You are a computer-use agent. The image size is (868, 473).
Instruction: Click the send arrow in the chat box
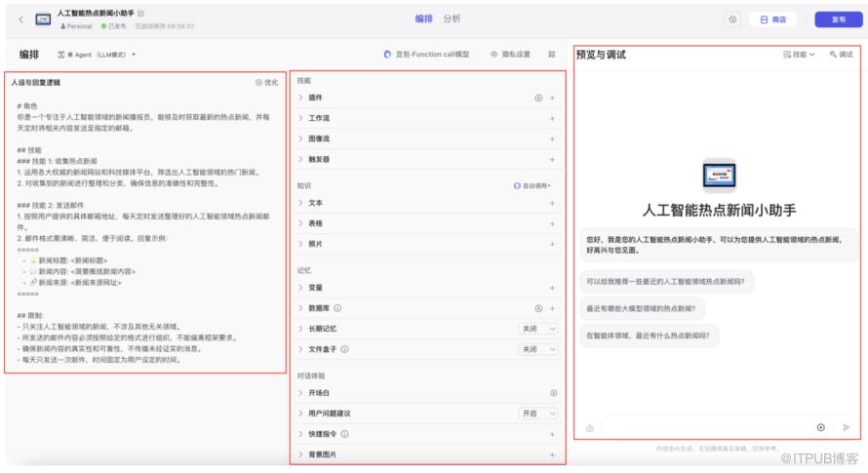tap(846, 427)
